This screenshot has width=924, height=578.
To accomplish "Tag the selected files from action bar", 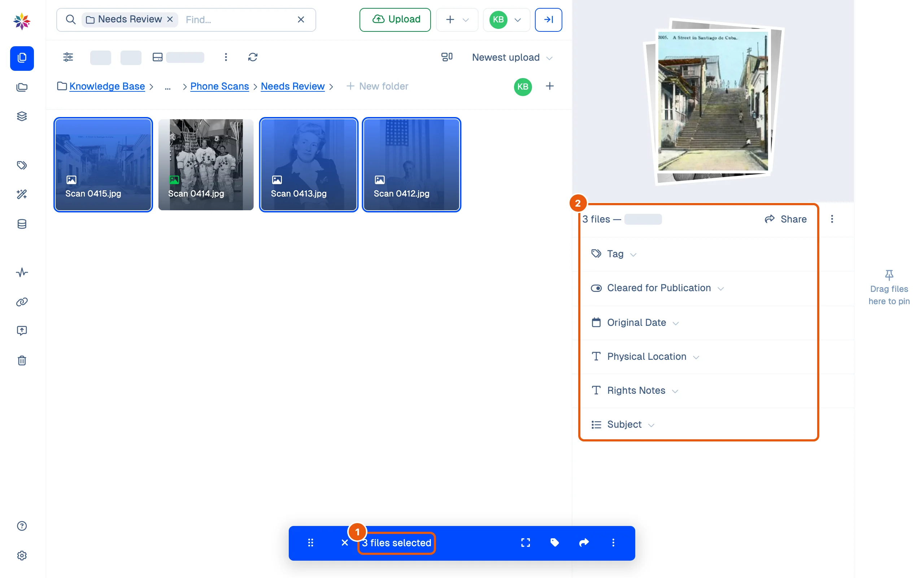I will point(555,543).
